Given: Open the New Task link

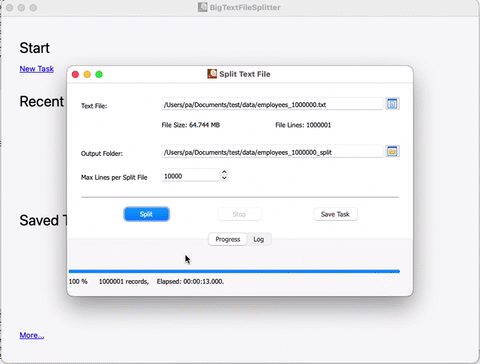Looking at the screenshot, I should click(37, 69).
